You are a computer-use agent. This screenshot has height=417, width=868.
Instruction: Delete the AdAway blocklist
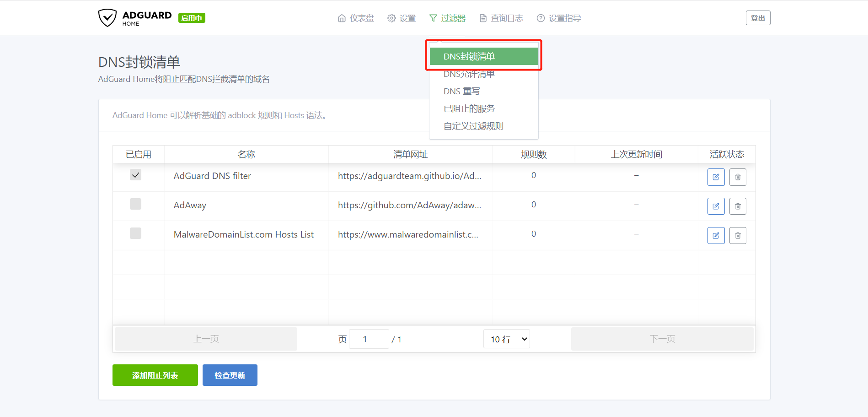click(x=738, y=206)
